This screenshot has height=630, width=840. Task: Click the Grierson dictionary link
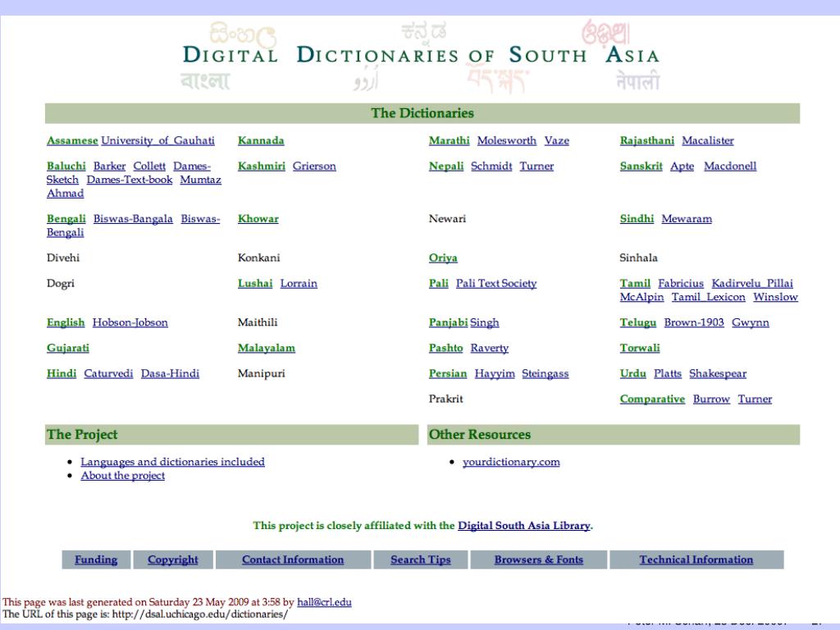click(x=314, y=166)
